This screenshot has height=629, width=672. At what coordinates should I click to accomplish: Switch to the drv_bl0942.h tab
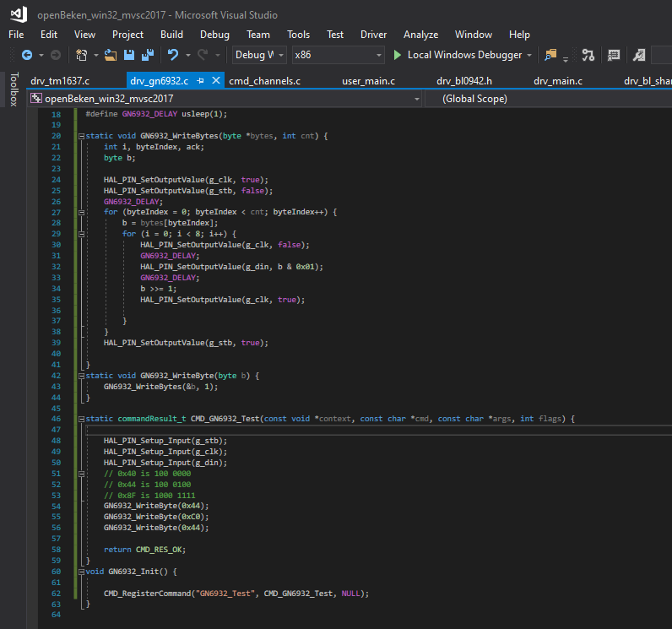pyautogui.click(x=464, y=81)
